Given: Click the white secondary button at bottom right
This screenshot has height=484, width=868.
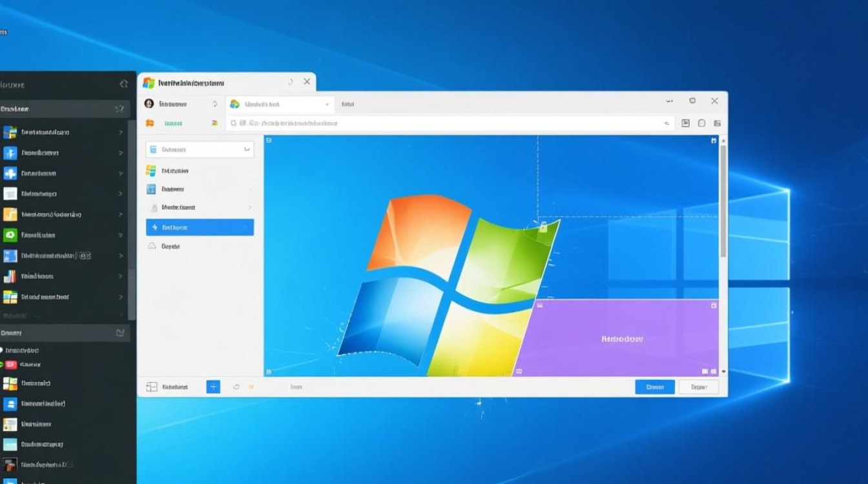Looking at the screenshot, I should click(698, 387).
